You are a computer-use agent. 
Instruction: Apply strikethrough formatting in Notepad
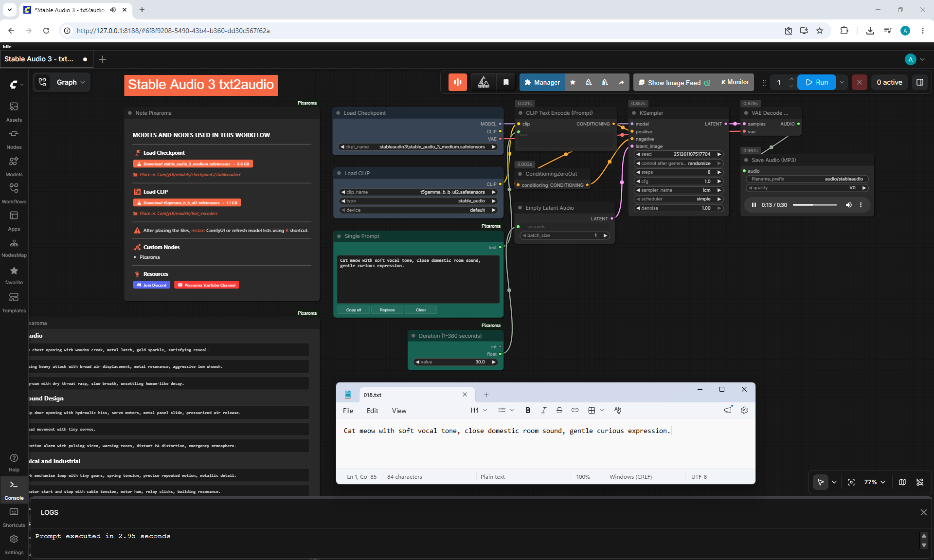coord(559,410)
